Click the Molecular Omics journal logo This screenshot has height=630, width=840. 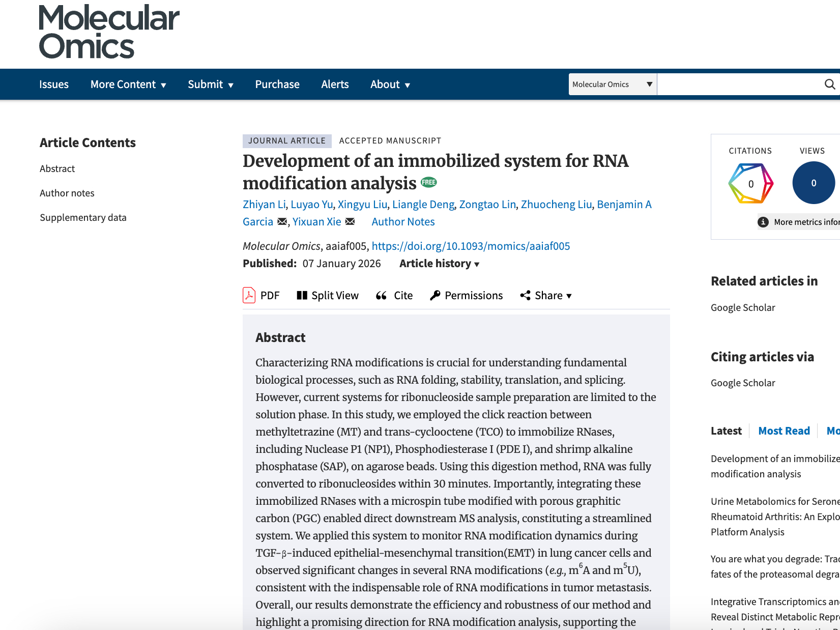[109, 32]
